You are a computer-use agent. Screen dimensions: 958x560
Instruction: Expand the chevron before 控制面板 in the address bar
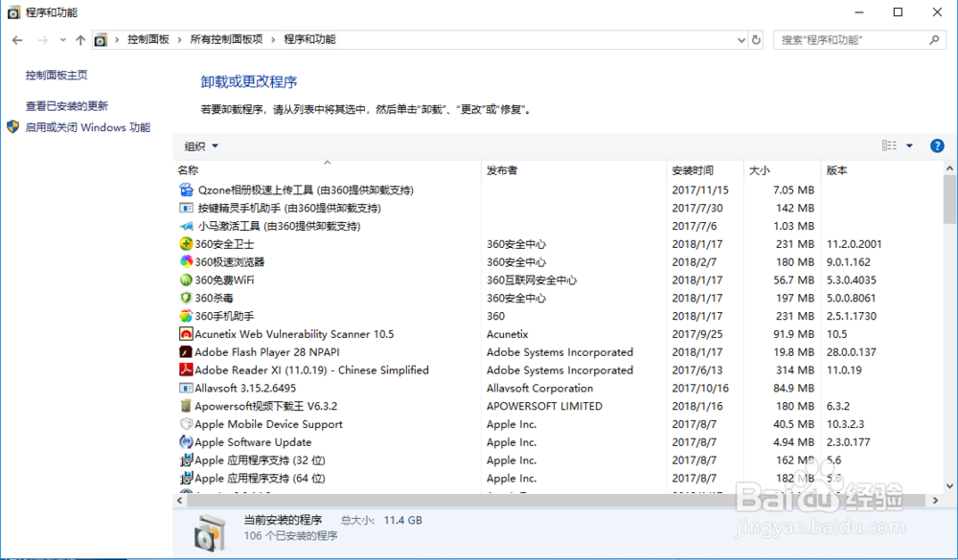[x=117, y=39]
